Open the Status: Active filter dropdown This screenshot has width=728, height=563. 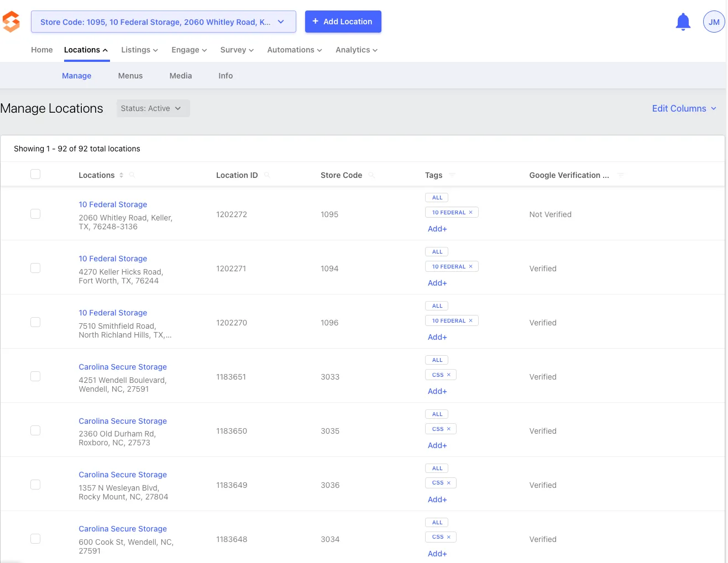point(153,108)
